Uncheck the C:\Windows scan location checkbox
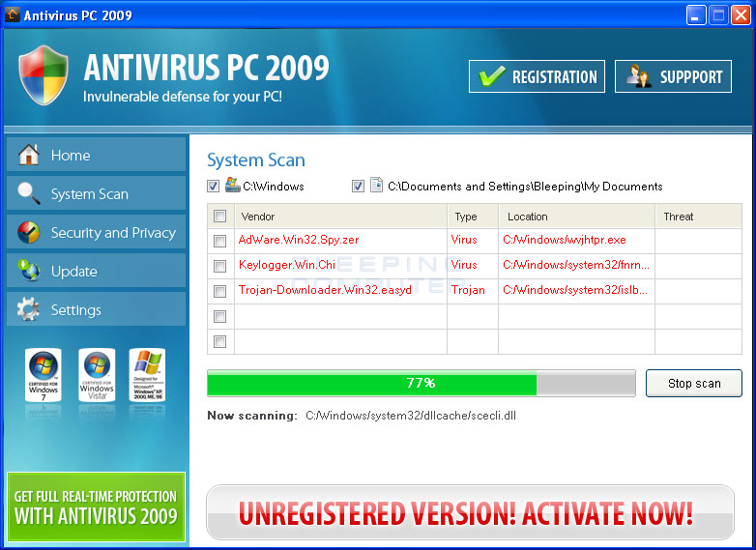This screenshot has height=550, width=756. point(213,186)
